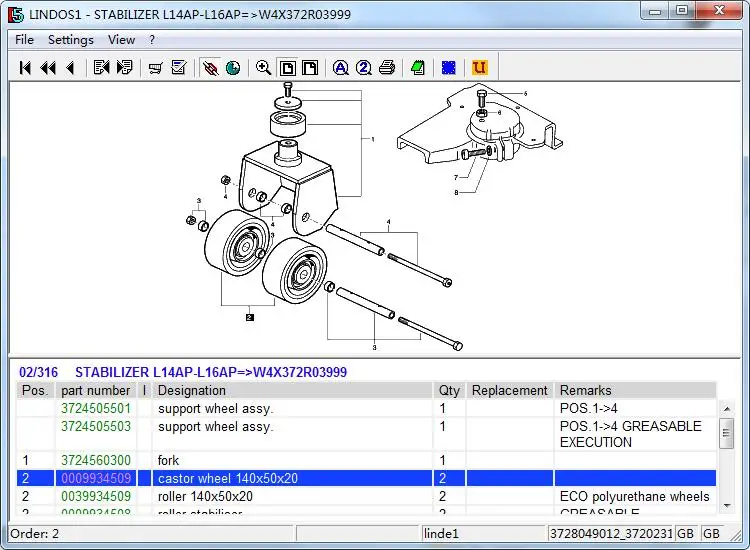Click the black callout 2 label in diagram
This screenshot has height=550, width=750.
[x=250, y=317]
